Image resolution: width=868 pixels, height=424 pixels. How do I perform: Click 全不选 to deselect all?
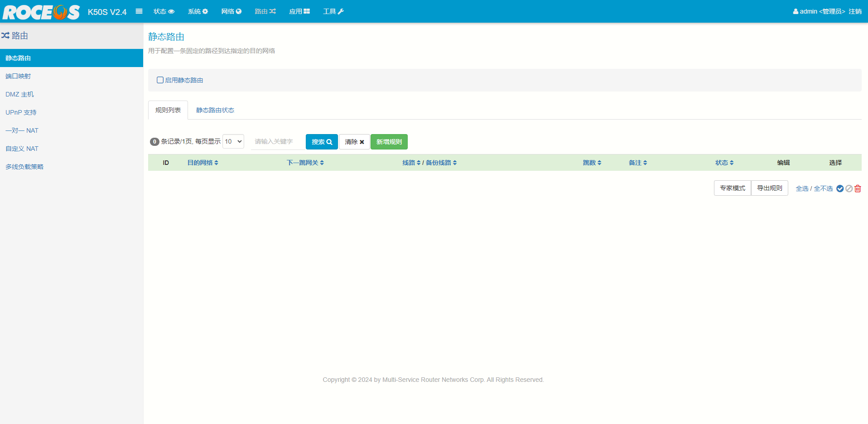coord(823,188)
